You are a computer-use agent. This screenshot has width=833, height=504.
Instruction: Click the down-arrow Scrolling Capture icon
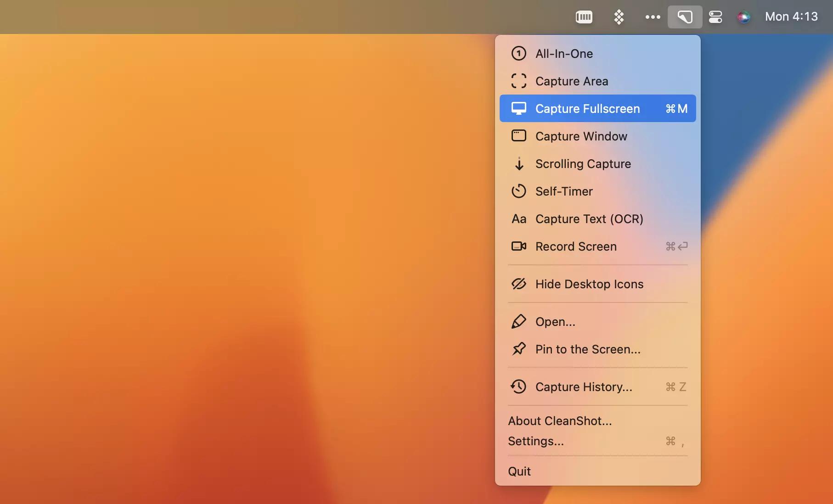click(519, 164)
